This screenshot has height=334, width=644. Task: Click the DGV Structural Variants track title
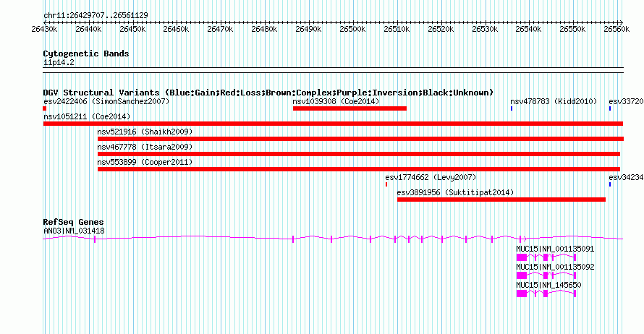[268, 93]
